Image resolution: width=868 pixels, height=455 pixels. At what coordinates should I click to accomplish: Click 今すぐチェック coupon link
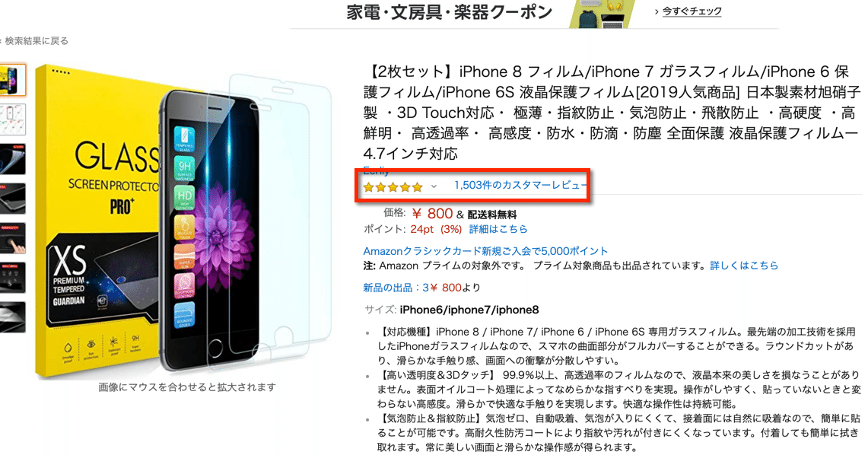(692, 11)
